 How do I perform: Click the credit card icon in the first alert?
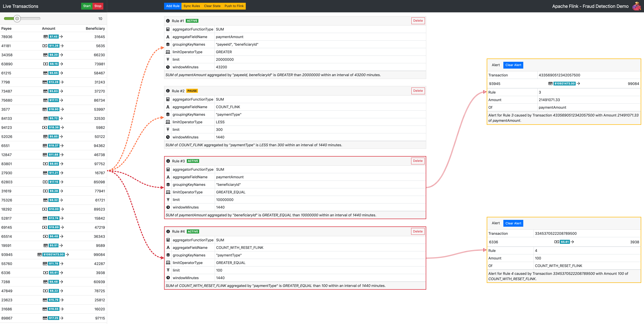(x=550, y=83)
